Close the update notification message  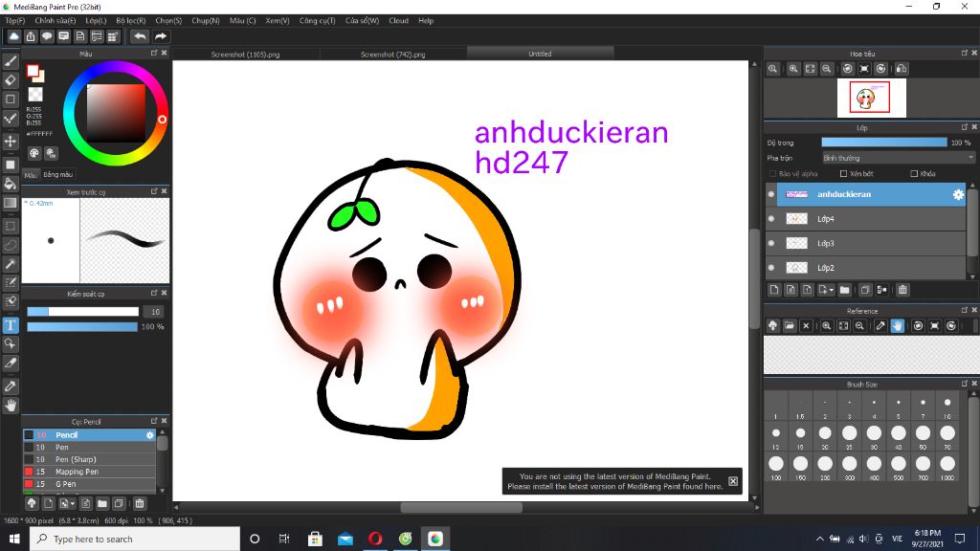coord(733,481)
